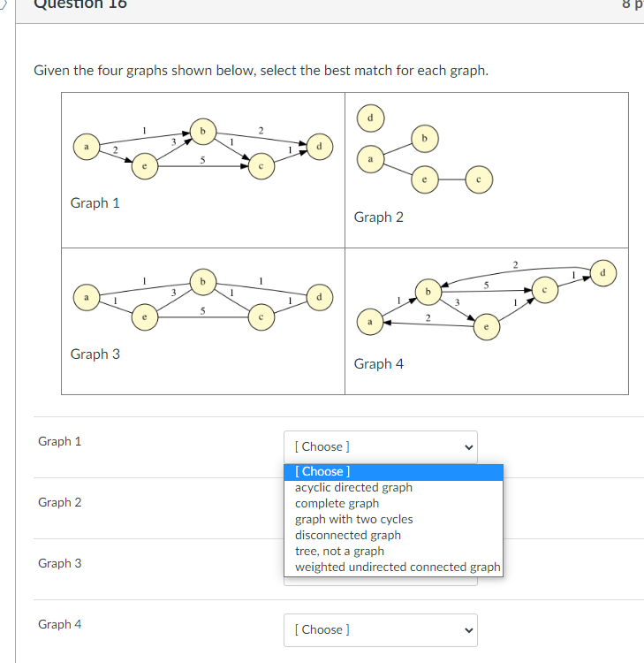Click node e in Graph 3
The width and height of the screenshot is (644, 663).
(145, 317)
